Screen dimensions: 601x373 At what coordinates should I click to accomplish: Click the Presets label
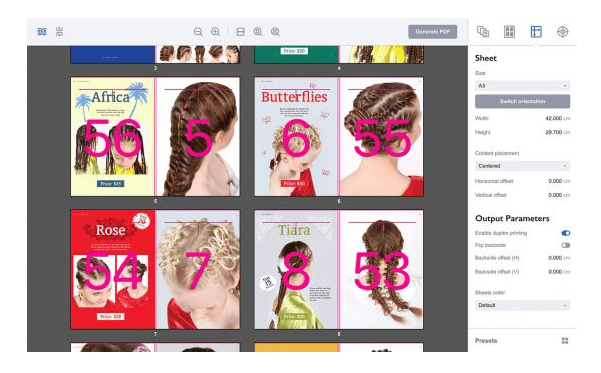(x=486, y=341)
